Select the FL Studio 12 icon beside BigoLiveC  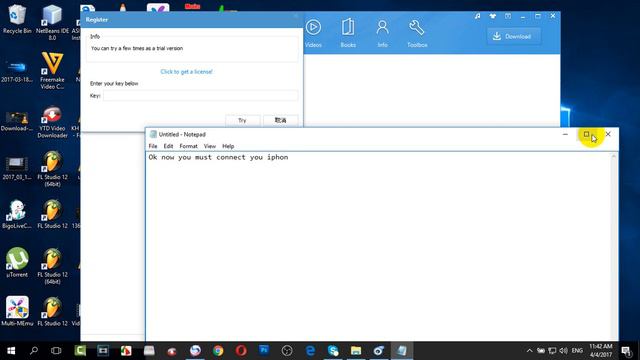[x=52, y=214]
